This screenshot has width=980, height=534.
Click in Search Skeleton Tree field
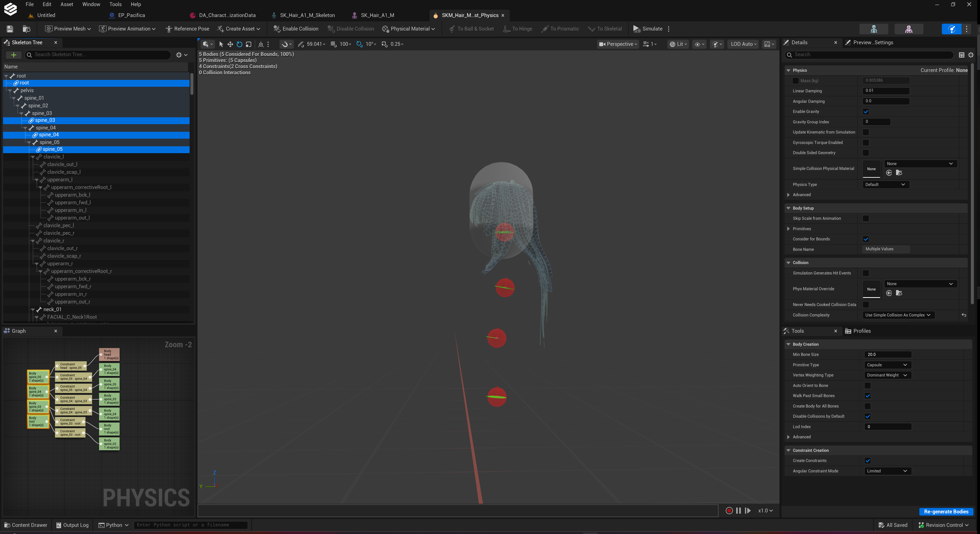[x=98, y=55]
